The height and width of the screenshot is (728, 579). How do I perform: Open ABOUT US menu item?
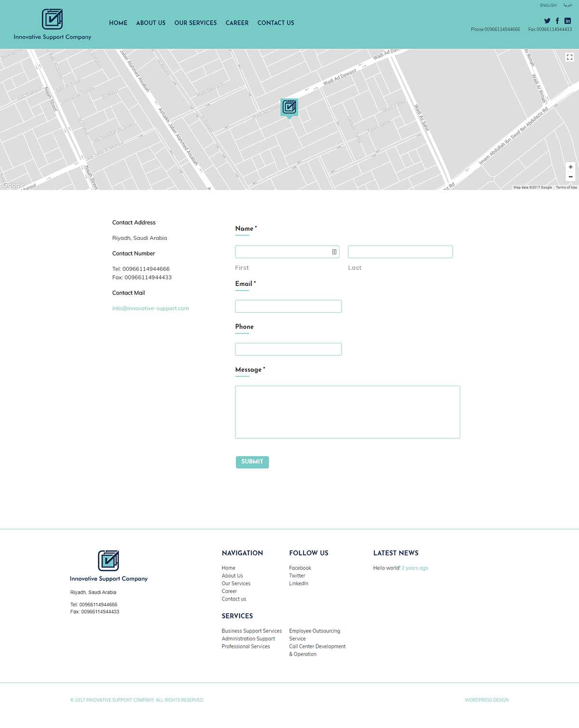(151, 23)
